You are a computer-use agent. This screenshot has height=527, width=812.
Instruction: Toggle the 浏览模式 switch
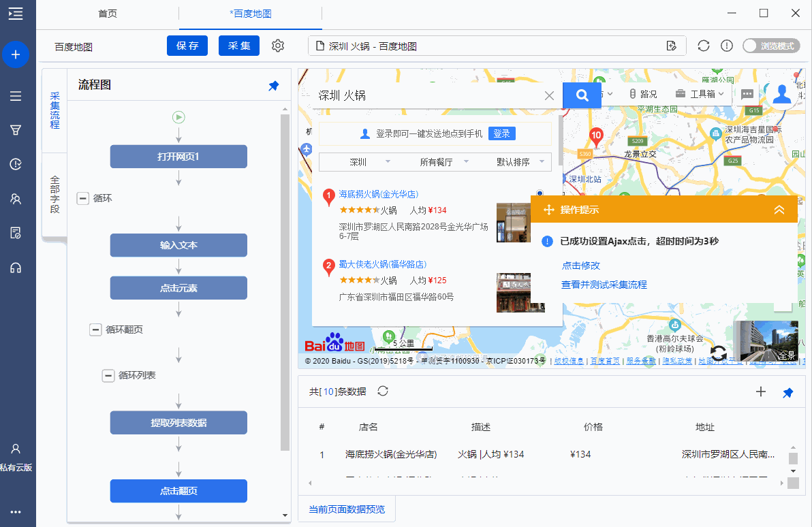(x=772, y=46)
